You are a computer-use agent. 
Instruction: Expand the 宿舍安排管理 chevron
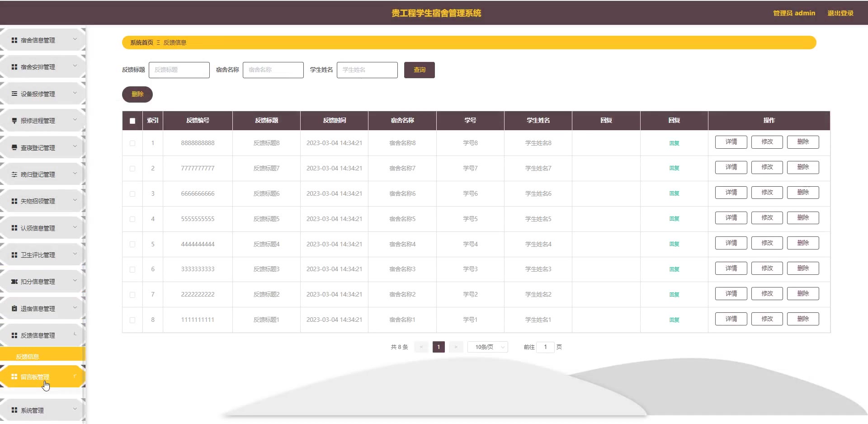point(75,66)
